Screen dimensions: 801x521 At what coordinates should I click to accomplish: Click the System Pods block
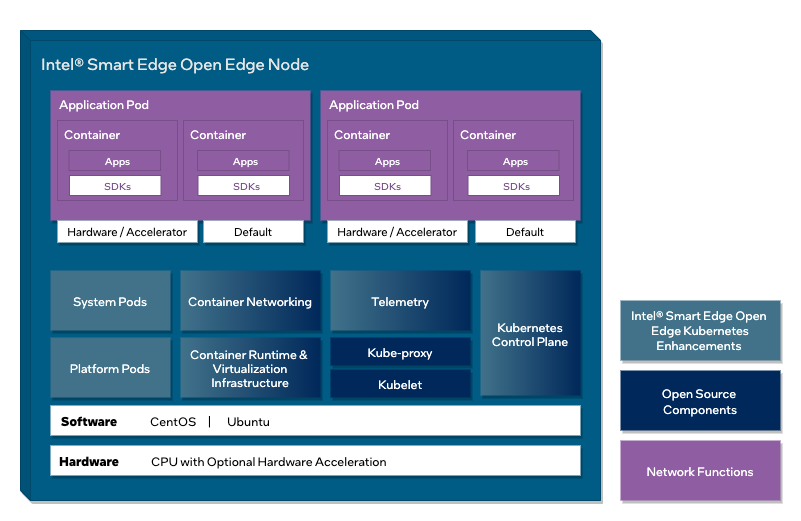tap(110, 302)
